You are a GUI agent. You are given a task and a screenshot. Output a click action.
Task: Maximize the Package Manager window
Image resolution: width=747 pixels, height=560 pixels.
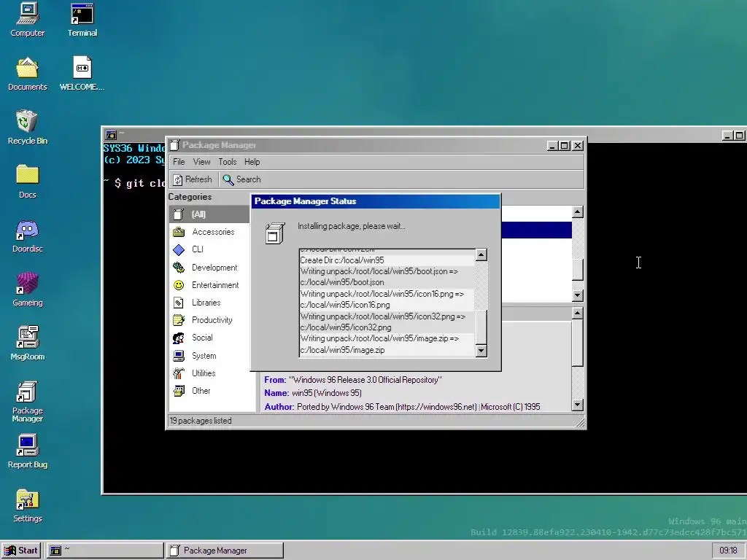point(565,146)
